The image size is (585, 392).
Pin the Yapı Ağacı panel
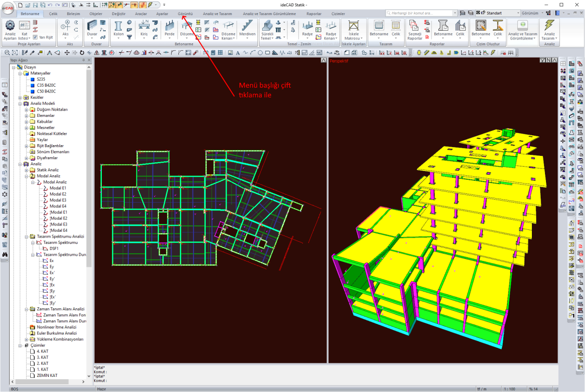[84, 60]
